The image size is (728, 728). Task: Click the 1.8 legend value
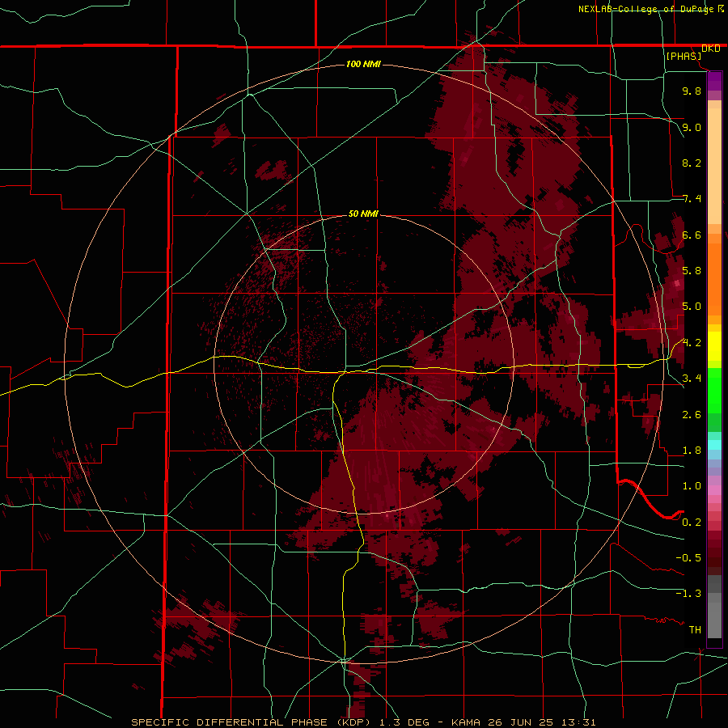coord(692,451)
